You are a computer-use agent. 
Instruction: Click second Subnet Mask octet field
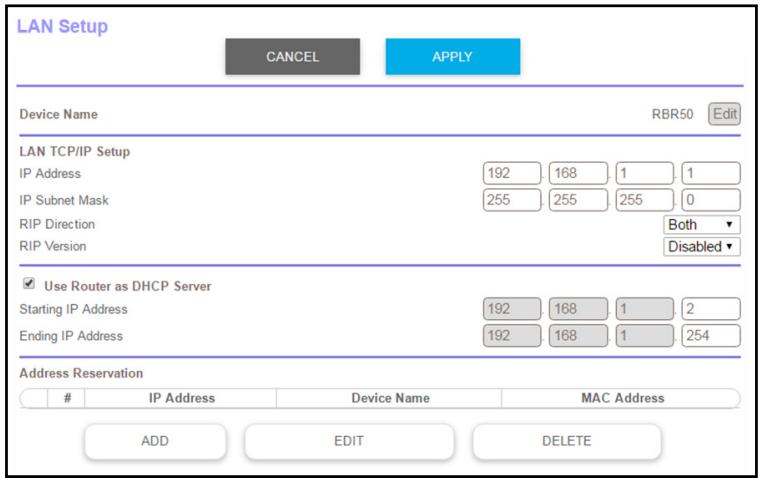coord(578,200)
